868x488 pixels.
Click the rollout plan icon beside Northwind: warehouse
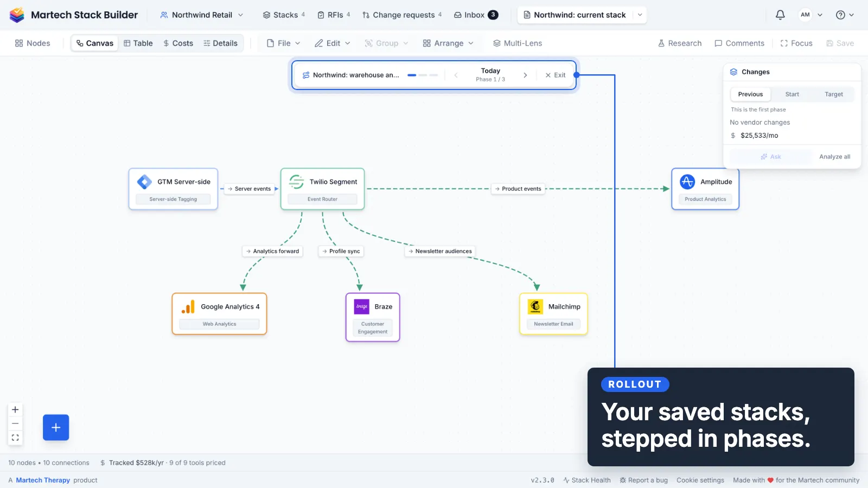pos(306,75)
